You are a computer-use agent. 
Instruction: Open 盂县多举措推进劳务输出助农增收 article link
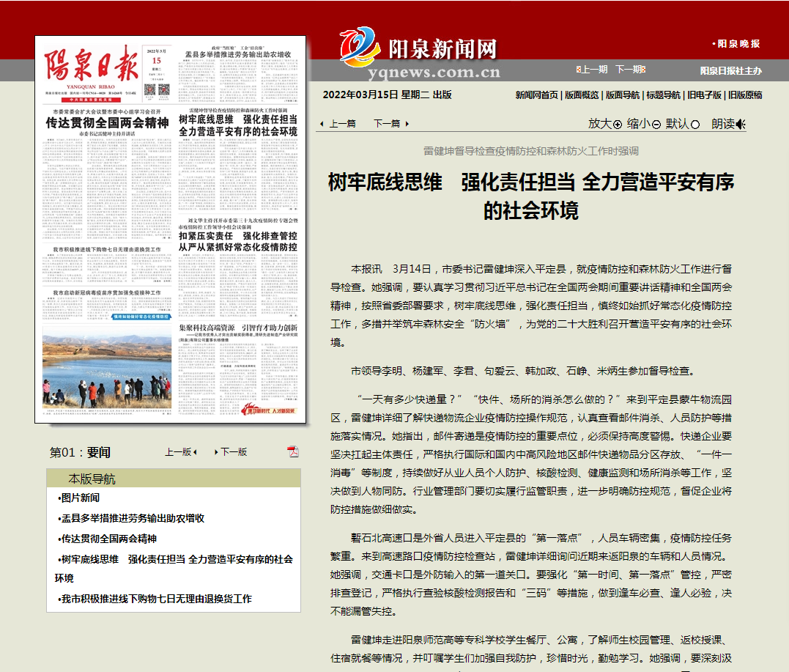[133, 518]
